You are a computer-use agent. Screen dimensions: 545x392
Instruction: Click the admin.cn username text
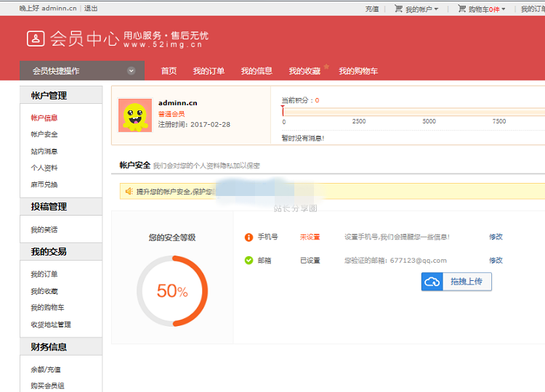[177, 103]
